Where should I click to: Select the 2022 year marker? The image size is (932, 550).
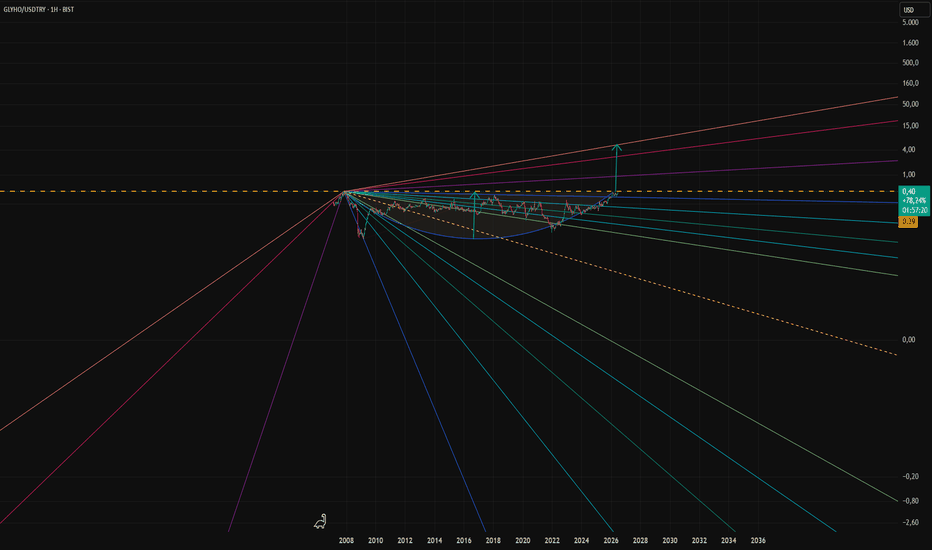click(x=552, y=540)
